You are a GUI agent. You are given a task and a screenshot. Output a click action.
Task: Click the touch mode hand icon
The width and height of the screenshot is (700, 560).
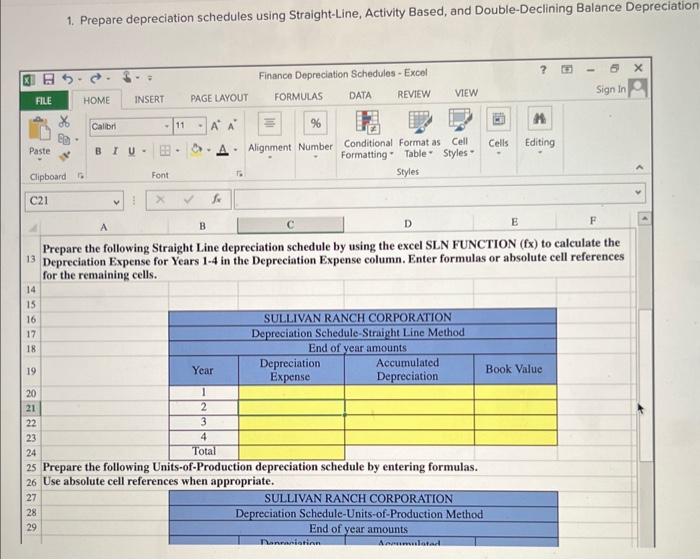128,77
